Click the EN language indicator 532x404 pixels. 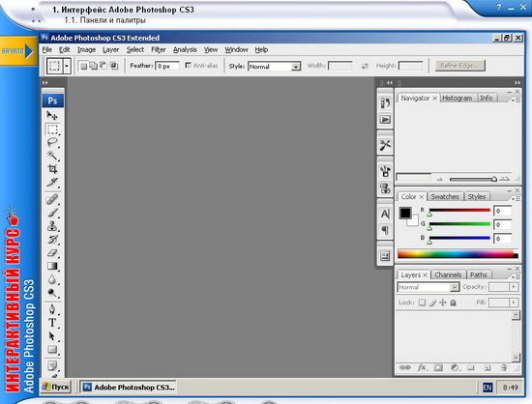pos(488,388)
